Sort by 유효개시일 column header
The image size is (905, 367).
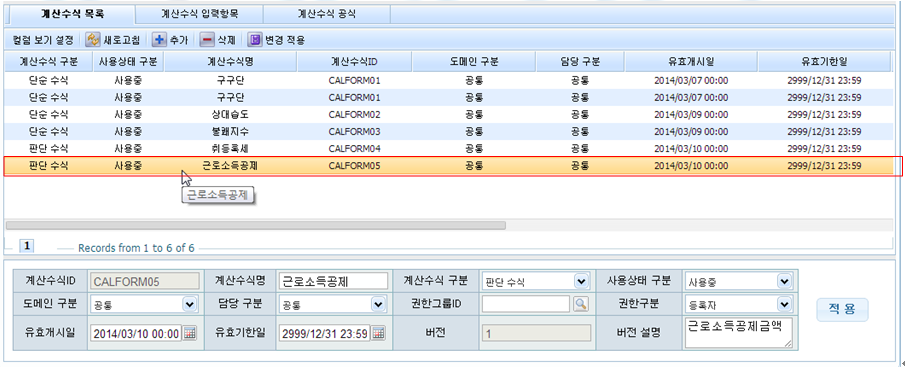(x=691, y=62)
